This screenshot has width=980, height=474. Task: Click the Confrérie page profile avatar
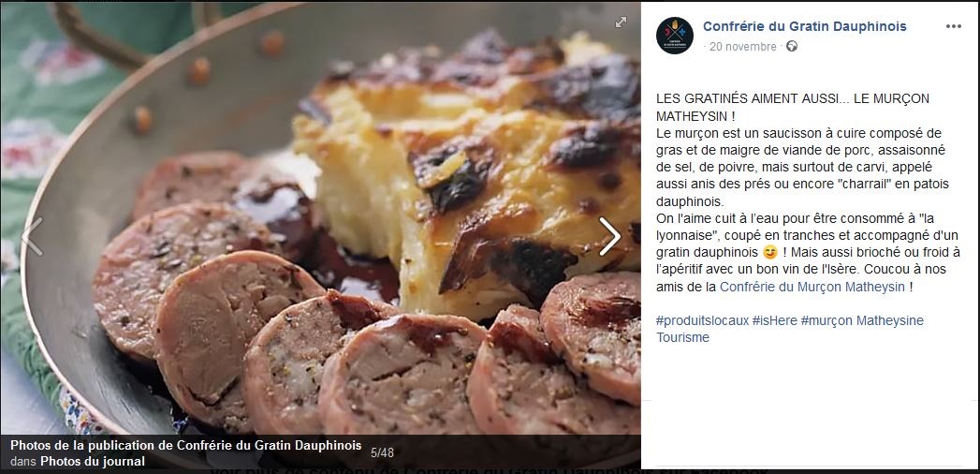pyautogui.click(x=674, y=36)
